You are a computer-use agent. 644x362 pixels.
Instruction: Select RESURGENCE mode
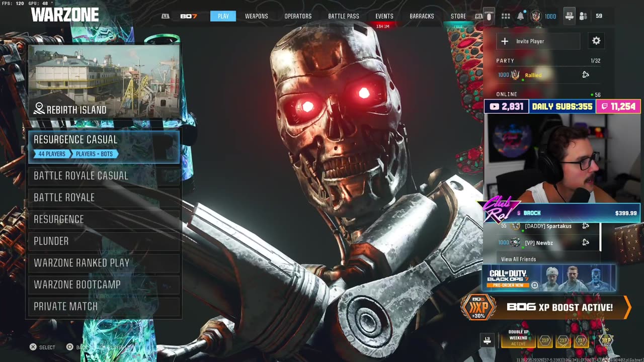[x=104, y=219]
